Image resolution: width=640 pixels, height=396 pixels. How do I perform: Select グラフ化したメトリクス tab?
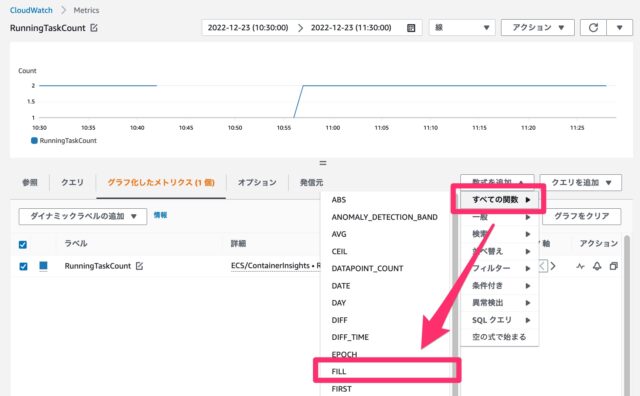pos(161,182)
